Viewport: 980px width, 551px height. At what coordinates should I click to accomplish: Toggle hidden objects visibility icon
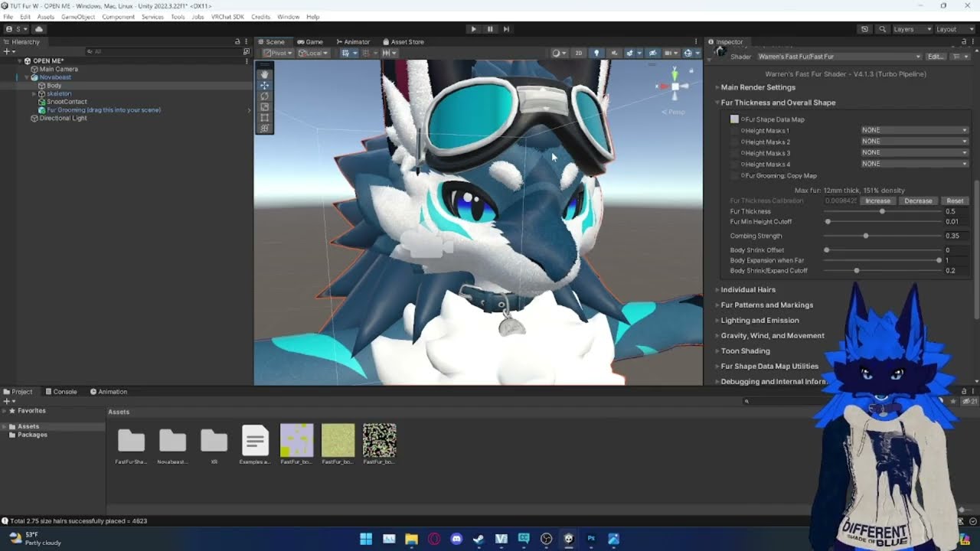[652, 53]
